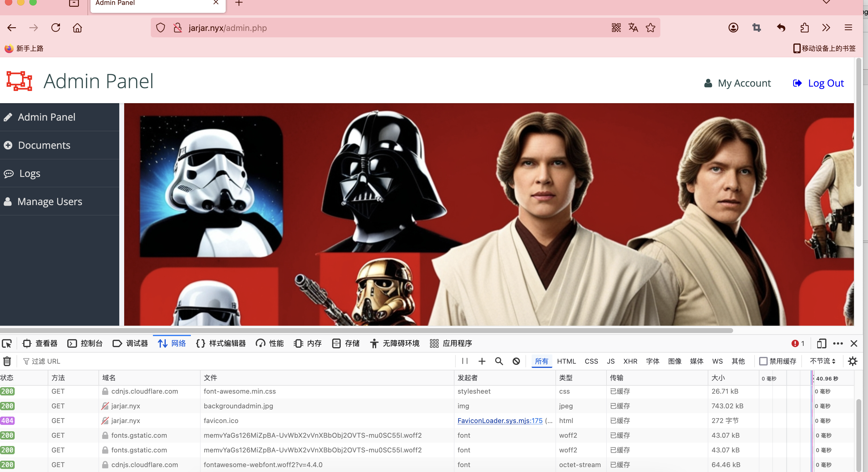868x472 pixels.
Task: Open FaviconLoader.sys.mjs:175 initiator link
Action: coord(500,421)
